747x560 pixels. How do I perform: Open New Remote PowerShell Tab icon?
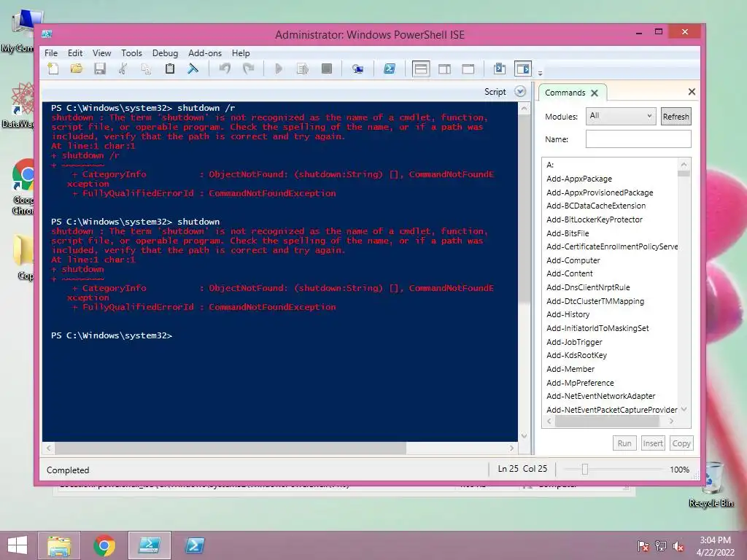point(357,69)
